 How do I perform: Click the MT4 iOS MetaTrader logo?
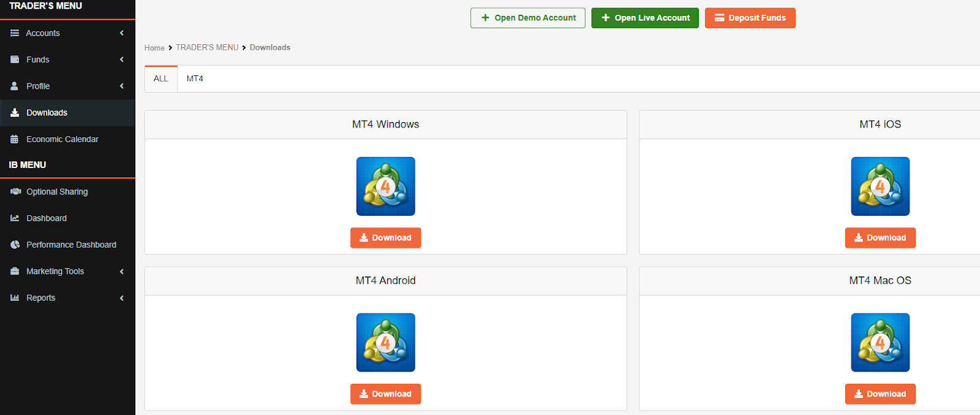(x=880, y=186)
